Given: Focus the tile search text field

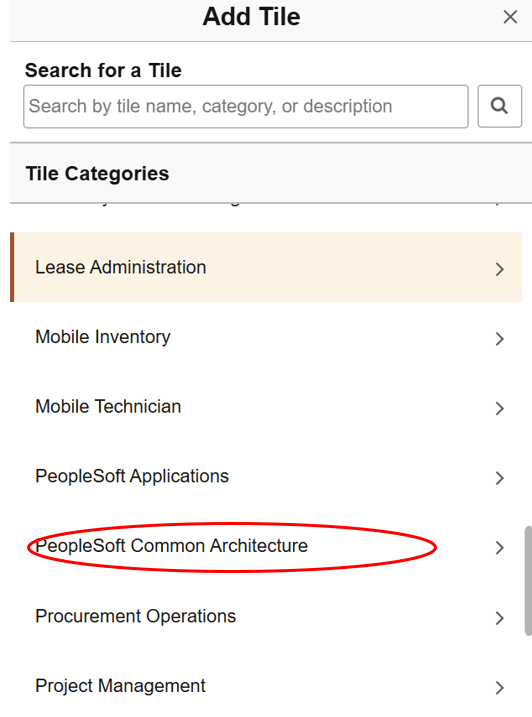Looking at the screenshot, I should tap(246, 106).
